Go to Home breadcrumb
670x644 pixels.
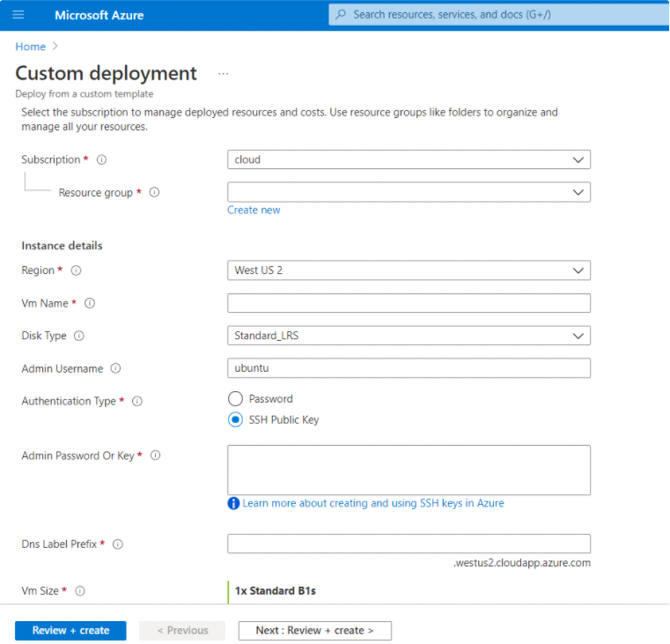(30, 47)
